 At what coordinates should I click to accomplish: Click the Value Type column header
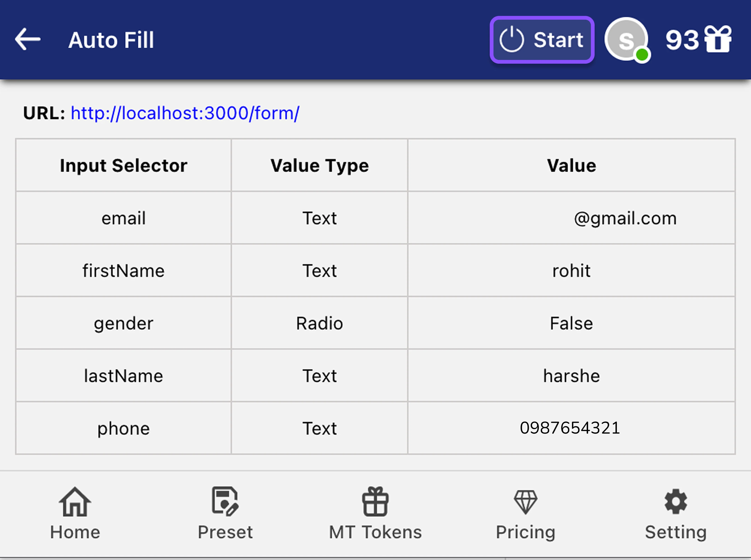pos(319,166)
